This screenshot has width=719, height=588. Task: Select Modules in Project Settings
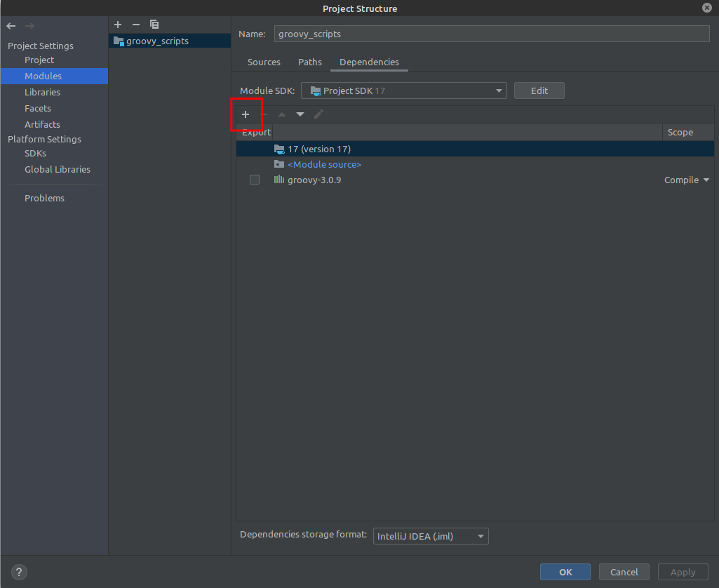[x=54, y=76]
